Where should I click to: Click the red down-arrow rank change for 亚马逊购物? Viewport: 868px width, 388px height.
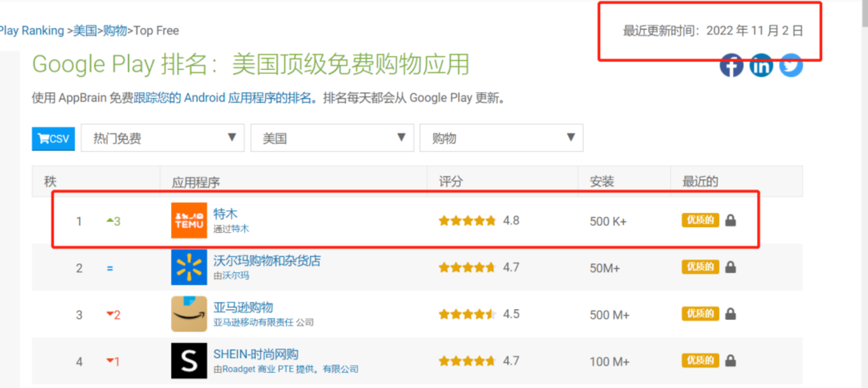(114, 315)
